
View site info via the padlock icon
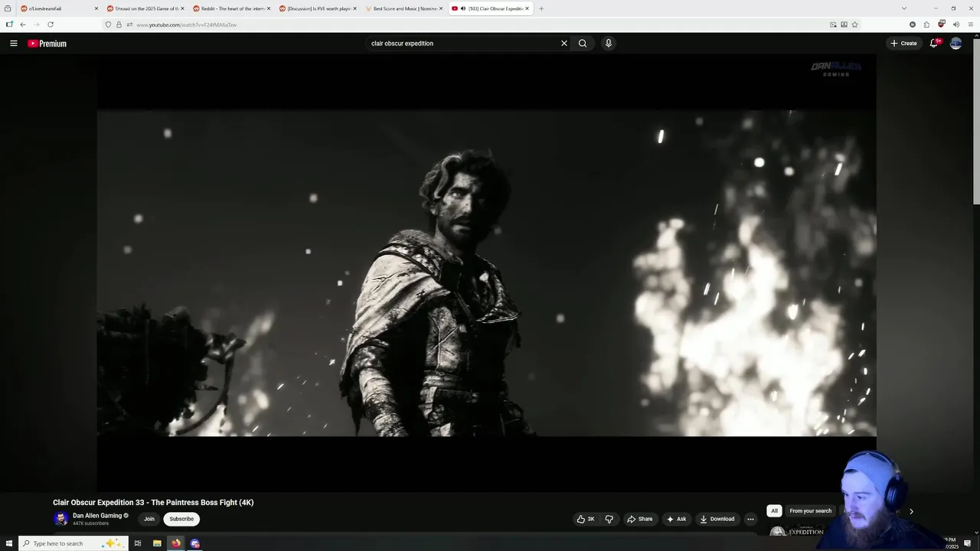[x=119, y=24]
